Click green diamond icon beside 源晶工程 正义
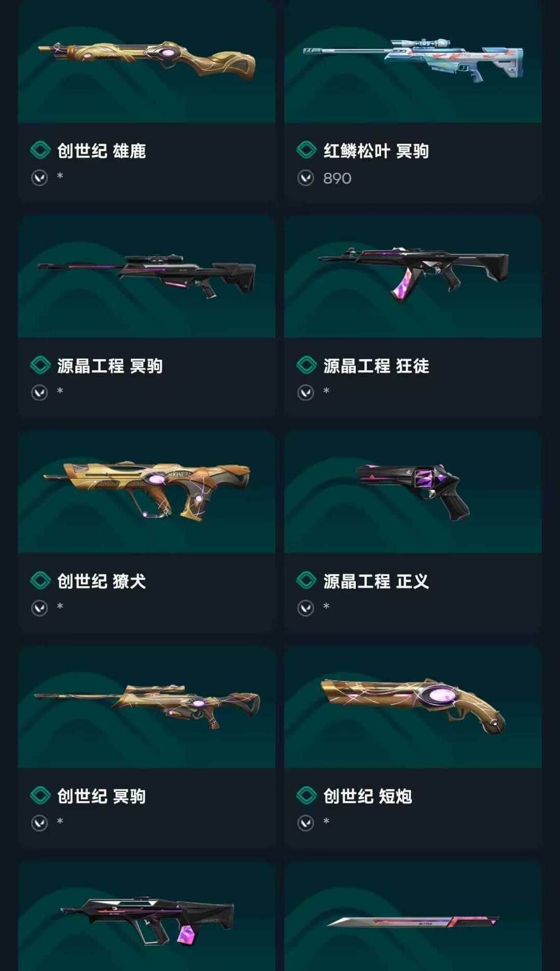The width and height of the screenshot is (560, 971). point(306,581)
